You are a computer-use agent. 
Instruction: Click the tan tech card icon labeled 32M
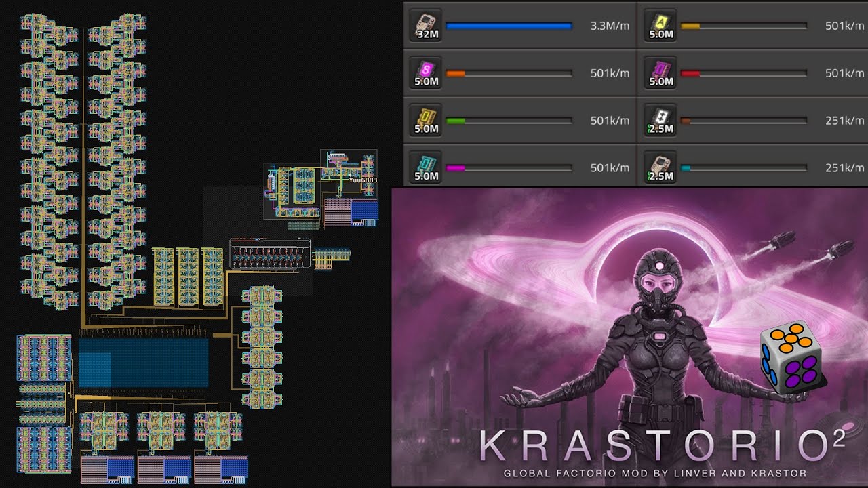(427, 26)
